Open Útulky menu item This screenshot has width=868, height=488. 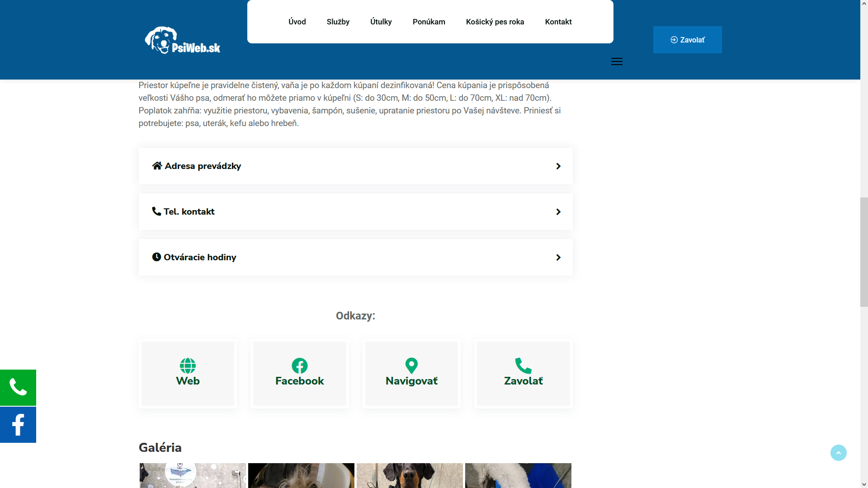tap(381, 22)
